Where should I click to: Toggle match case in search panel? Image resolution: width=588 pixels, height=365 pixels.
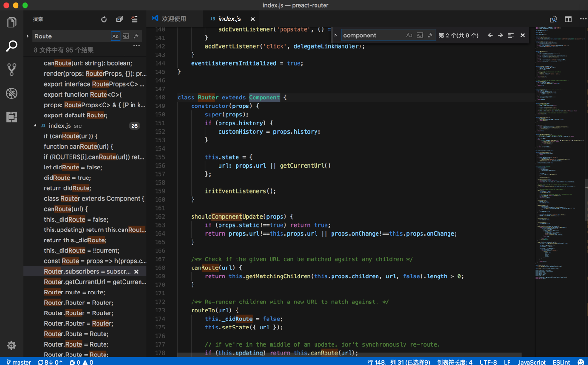tap(115, 36)
